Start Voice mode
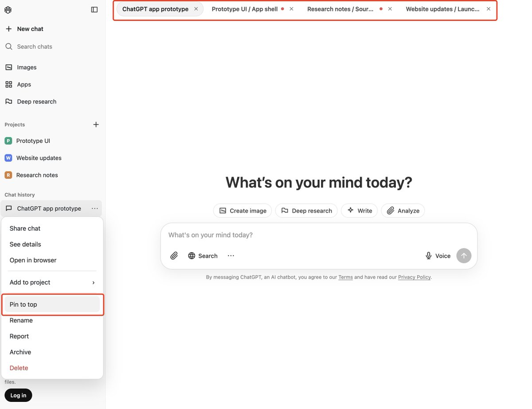 [x=438, y=256]
